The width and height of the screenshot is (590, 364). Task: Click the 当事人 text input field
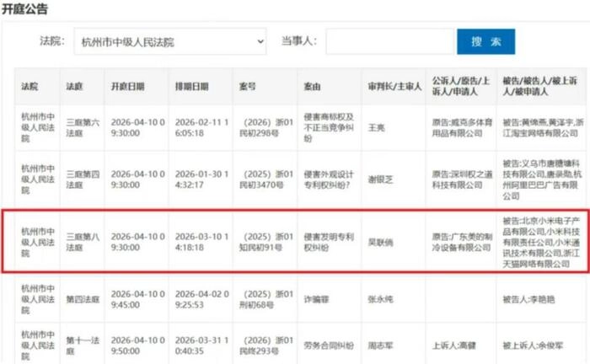pos(384,41)
